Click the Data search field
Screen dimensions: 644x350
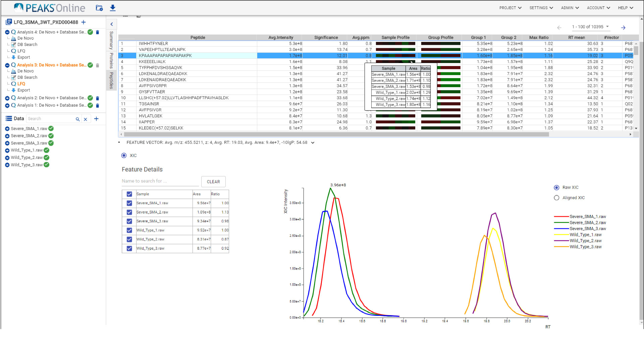click(x=50, y=119)
